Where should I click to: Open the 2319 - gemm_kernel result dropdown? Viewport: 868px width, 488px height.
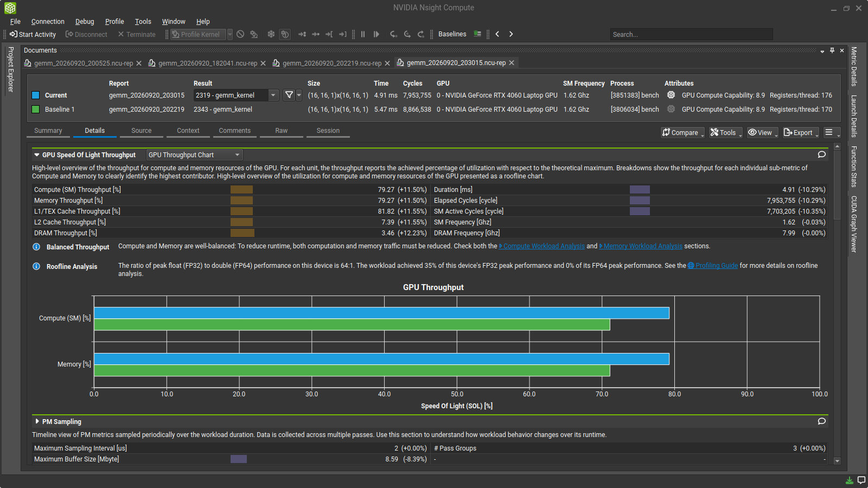(273, 95)
